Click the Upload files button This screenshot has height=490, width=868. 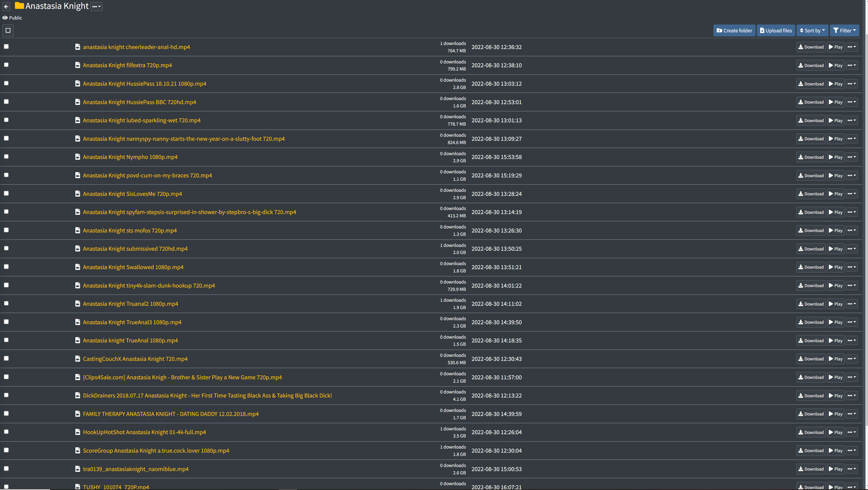point(776,30)
